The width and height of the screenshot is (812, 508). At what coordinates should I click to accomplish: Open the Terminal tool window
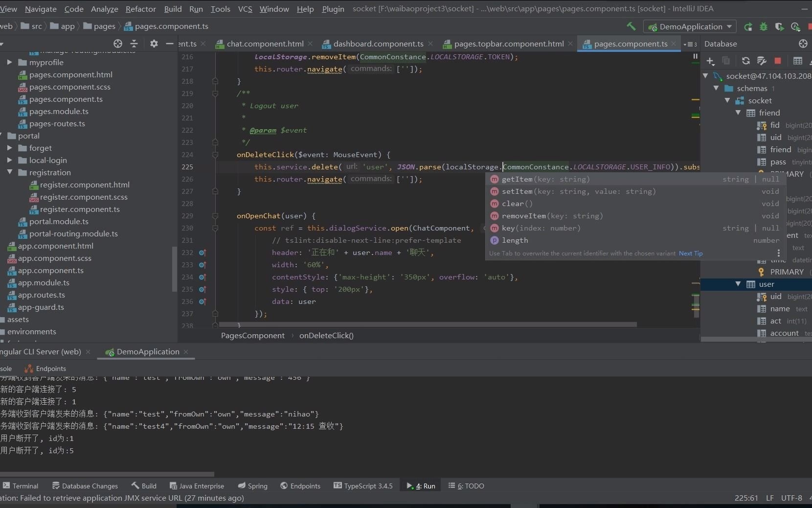[20, 486]
